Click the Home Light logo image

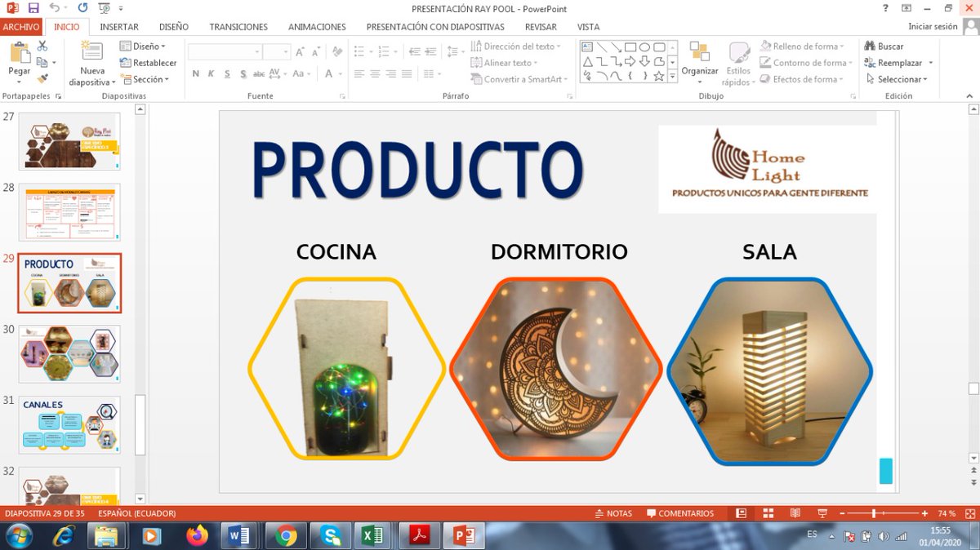pos(768,170)
